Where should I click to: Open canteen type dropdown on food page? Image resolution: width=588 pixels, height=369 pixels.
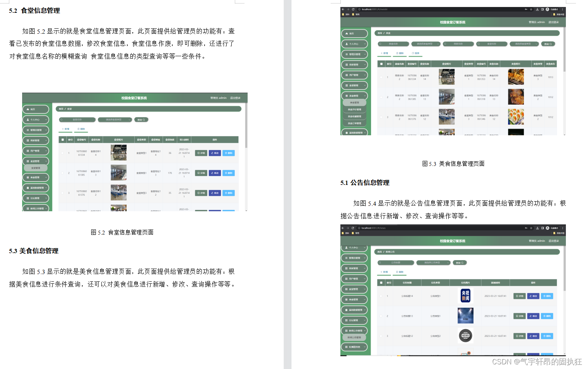524,44
